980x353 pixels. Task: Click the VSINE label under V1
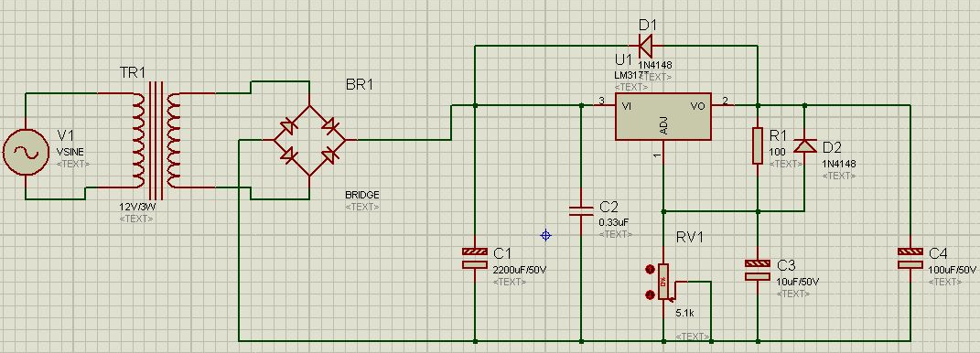coord(70,152)
